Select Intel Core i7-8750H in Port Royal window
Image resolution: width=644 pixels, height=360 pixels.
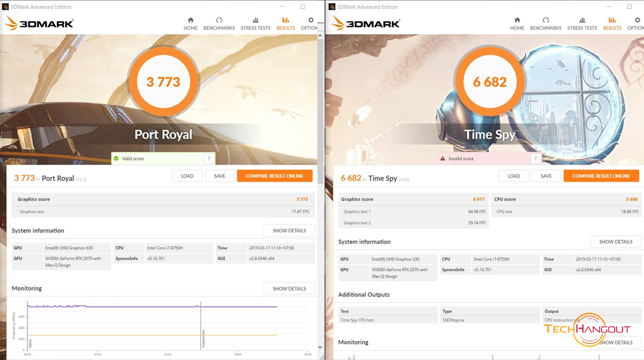(165, 248)
